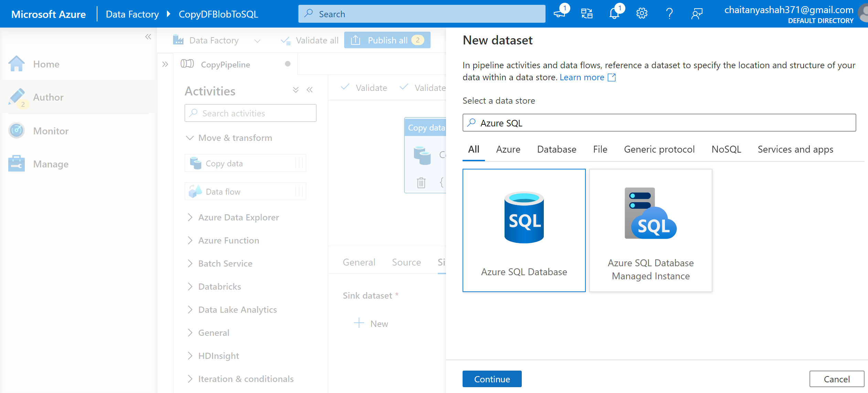
Task: Click the data store search field
Action: pyautogui.click(x=659, y=123)
